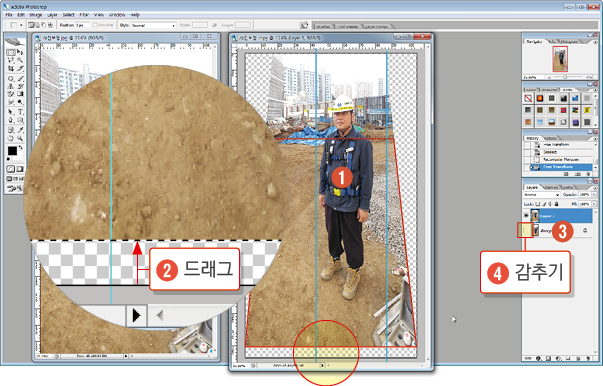Apply the No Style swatch
Screen dimensions: 603x386
tap(528, 98)
